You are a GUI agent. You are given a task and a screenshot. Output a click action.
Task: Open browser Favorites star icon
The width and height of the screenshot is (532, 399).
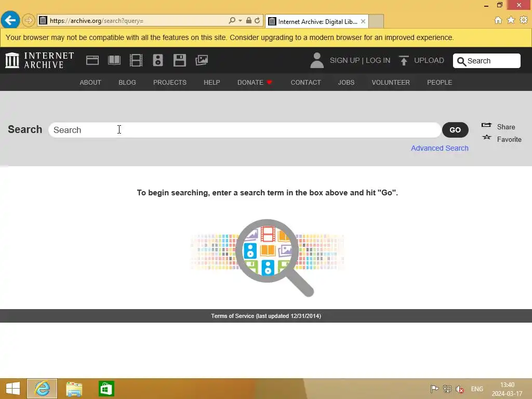(511, 20)
